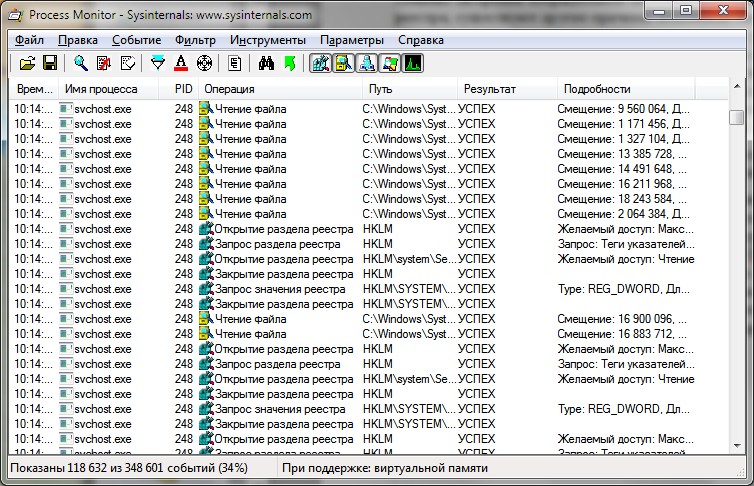
Task: Open highlight settings with the red A icon
Action: click(x=181, y=63)
